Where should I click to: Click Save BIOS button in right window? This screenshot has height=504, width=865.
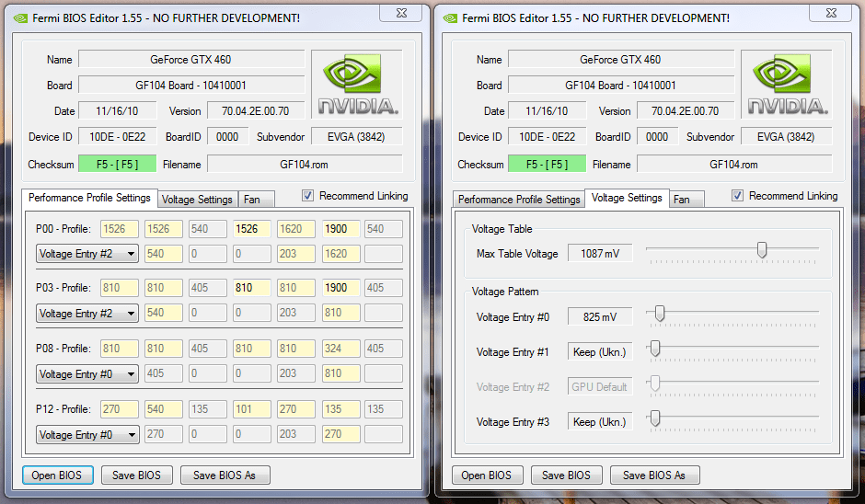coord(566,475)
